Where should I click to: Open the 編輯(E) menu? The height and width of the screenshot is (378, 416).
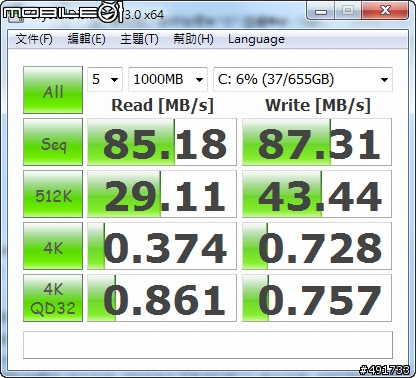(87, 39)
